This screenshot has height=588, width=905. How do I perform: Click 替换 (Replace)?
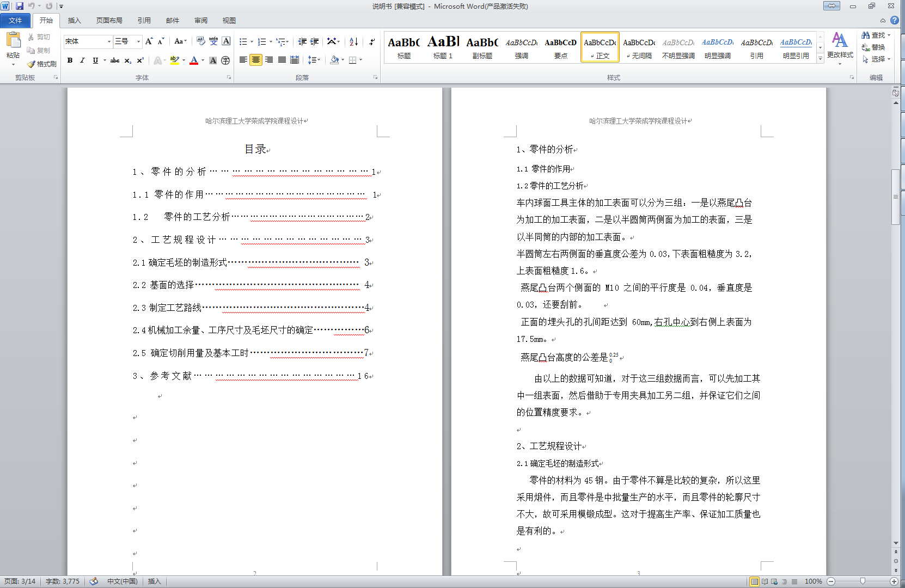pyautogui.click(x=873, y=47)
